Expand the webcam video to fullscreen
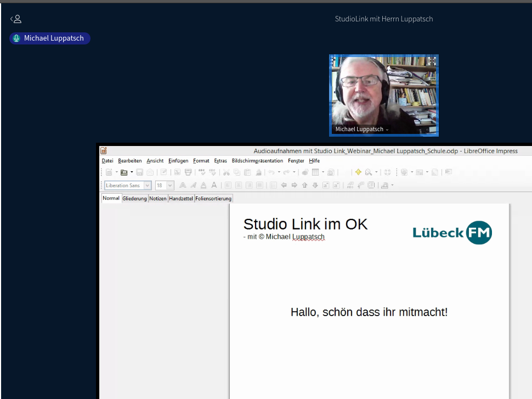This screenshot has height=399, width=532. coord(432,61)
